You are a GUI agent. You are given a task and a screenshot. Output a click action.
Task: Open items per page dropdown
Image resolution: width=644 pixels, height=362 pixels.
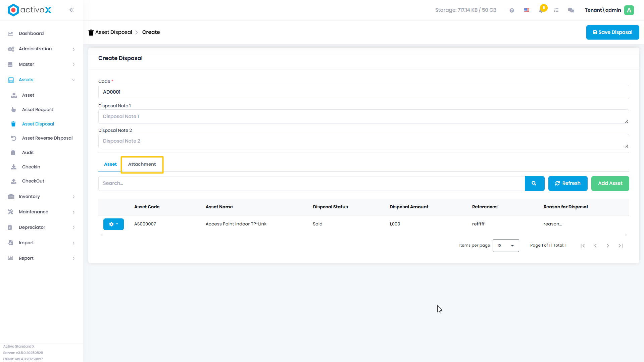[x=506, y=246]
